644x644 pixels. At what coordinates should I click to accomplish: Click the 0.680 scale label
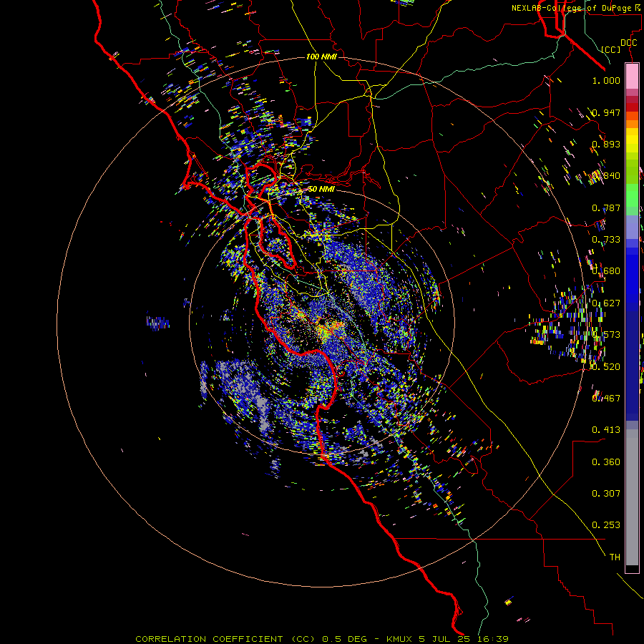(x=606, y=271)
